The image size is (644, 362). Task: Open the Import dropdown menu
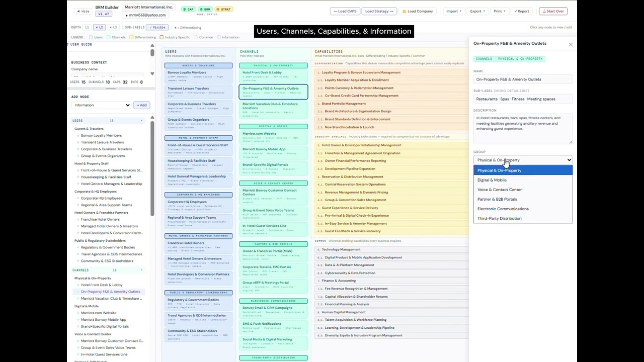coord(453,11)
